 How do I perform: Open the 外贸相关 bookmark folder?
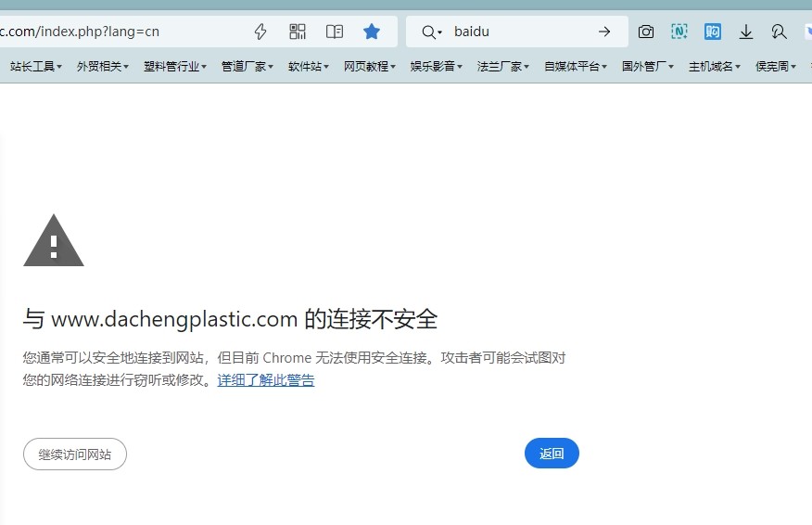coord(103,67)
